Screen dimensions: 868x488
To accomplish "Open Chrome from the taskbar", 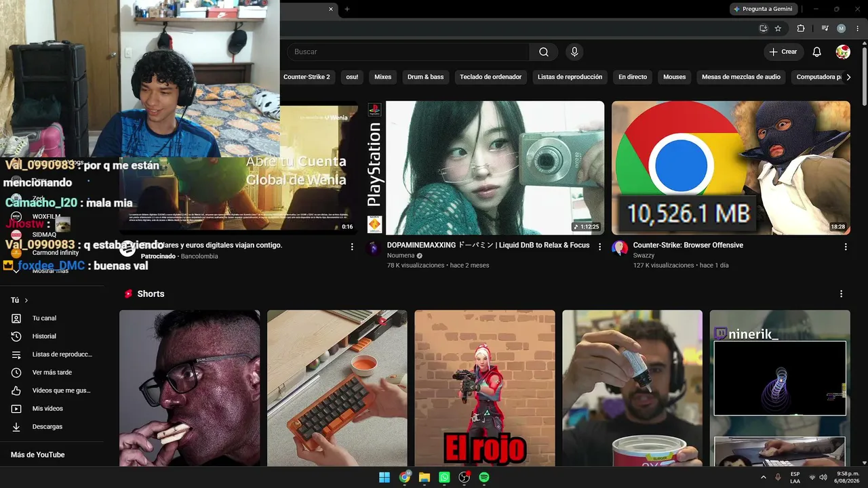I will (405, 477).
